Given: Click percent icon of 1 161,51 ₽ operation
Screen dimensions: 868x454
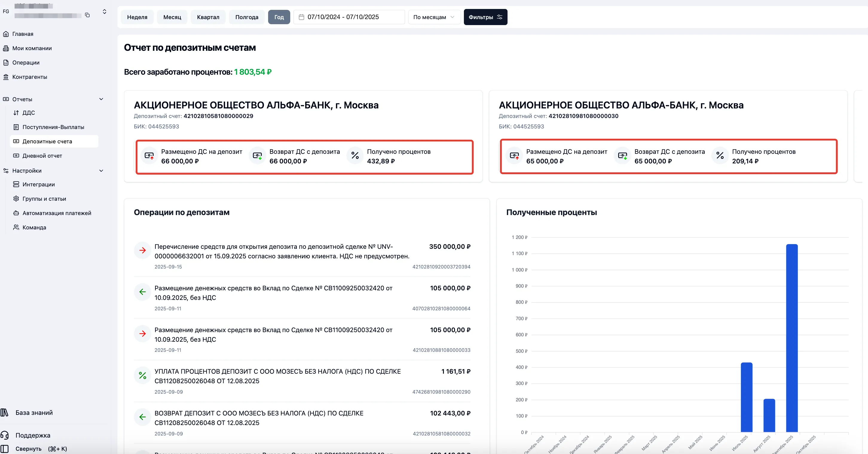Looking at the screenshot, I should tap(143, 375).
